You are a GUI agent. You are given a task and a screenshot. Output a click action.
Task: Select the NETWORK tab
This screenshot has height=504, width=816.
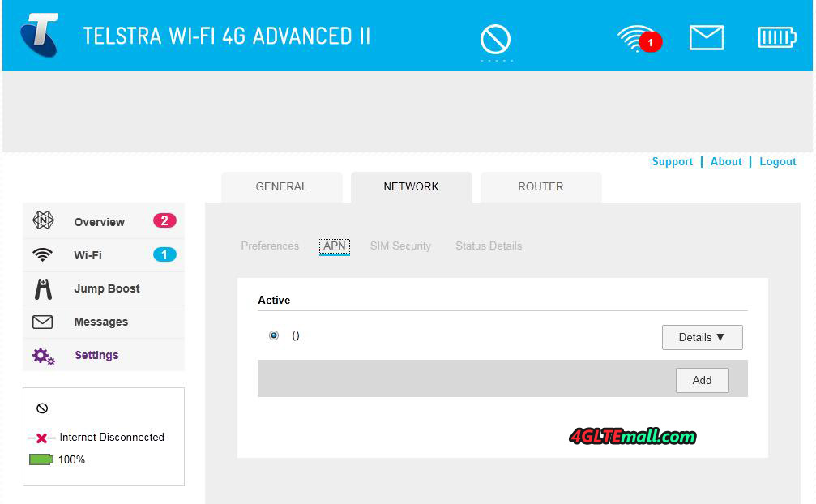point(411,186)
